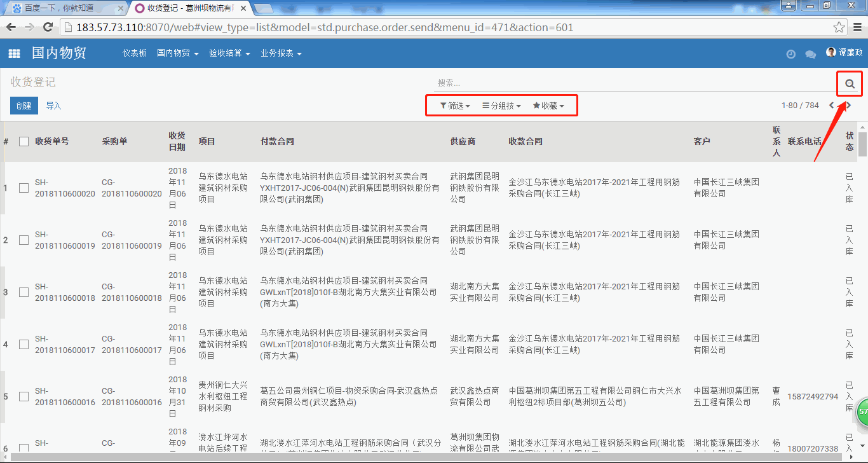The height and width of the screenshot is (463, 868).
Task: Select row checkbox for SH-2018110600018
Action: pos(24,293)
